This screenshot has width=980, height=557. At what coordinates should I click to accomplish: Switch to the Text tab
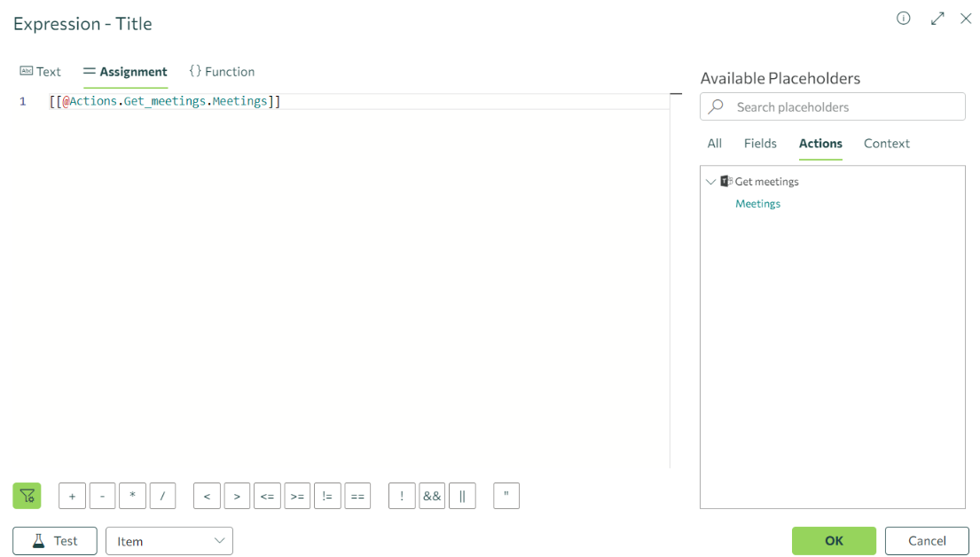41,71
